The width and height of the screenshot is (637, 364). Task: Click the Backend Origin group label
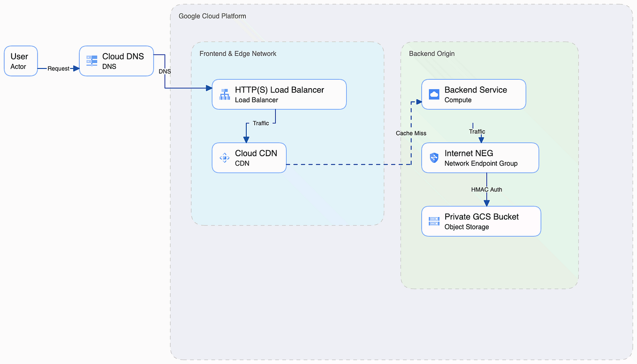[x=431, y=53]
